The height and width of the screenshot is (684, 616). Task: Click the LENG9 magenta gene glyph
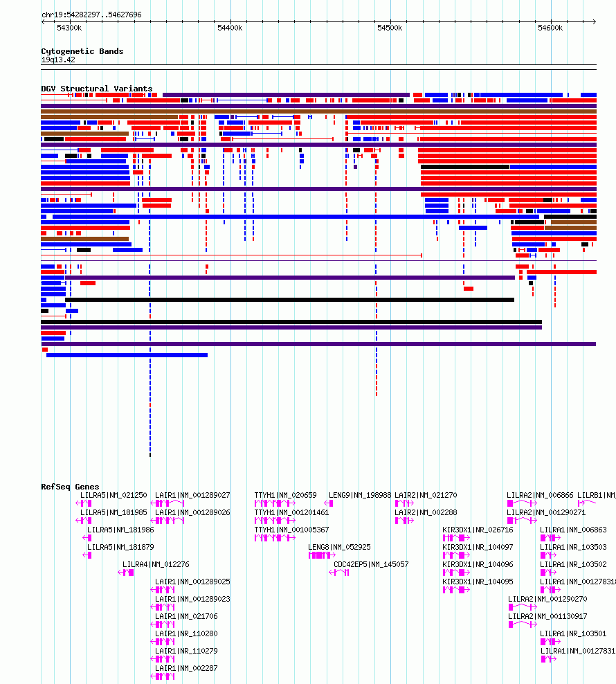point(329,503)
